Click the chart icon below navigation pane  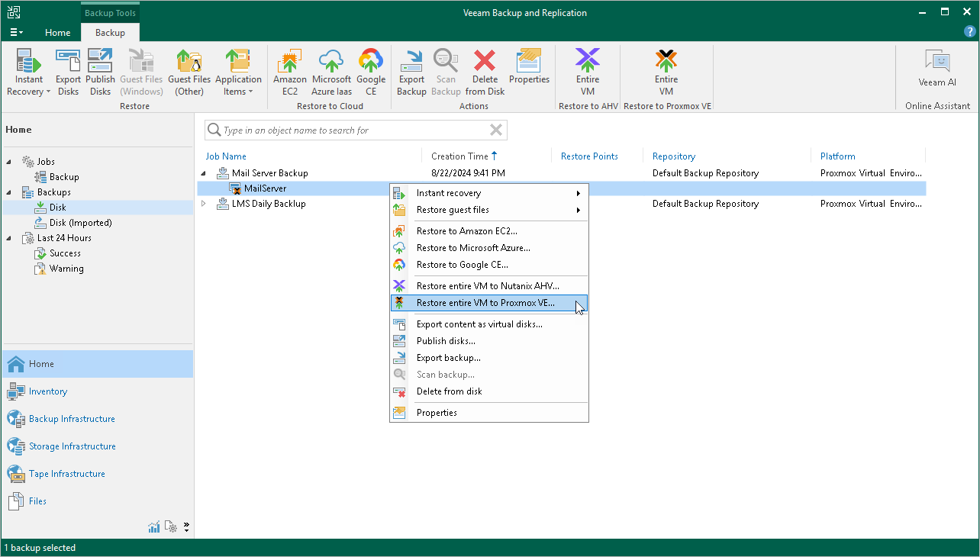click(155, 526)
